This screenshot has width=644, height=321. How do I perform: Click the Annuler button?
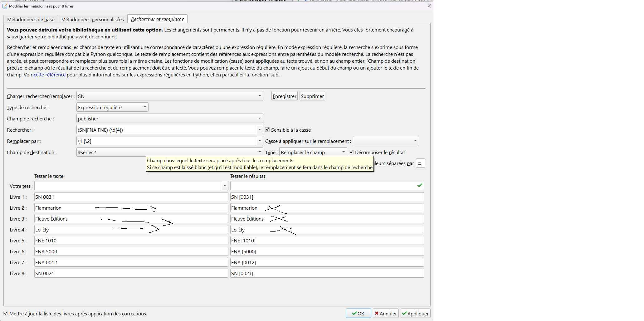[x=386, y=314]
